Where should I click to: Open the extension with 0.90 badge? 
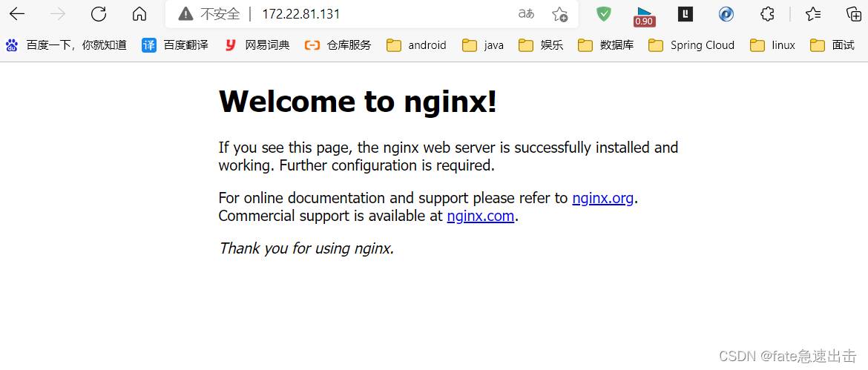pos(645,16)
